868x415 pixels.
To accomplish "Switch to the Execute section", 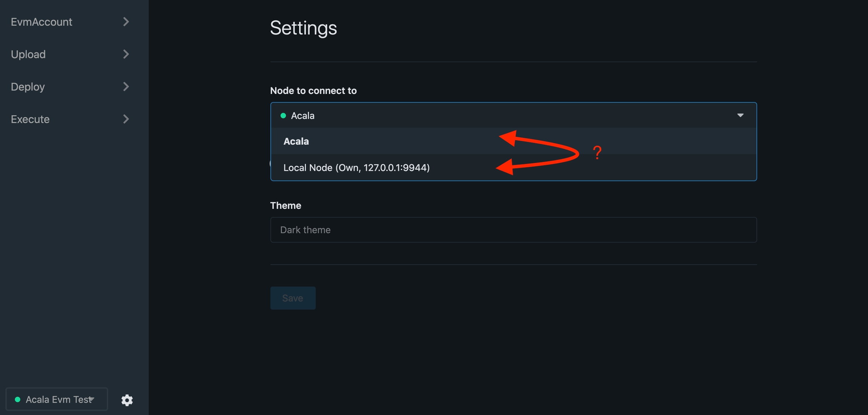I will (30, 119).
